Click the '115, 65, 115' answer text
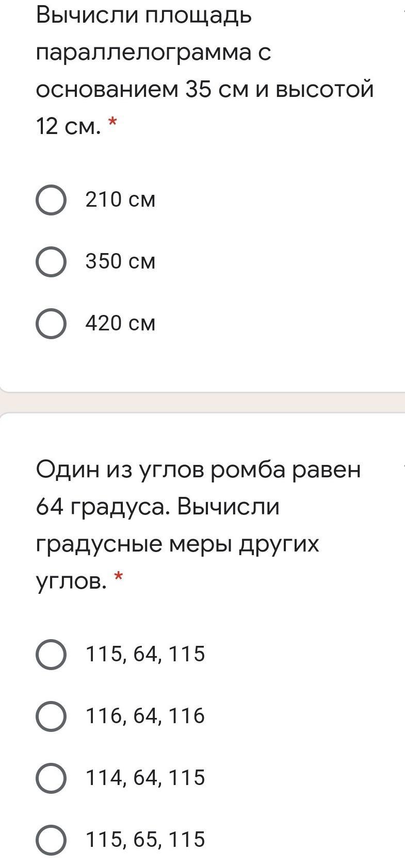This screenshot has height=868, width=405. click(145, 840)
